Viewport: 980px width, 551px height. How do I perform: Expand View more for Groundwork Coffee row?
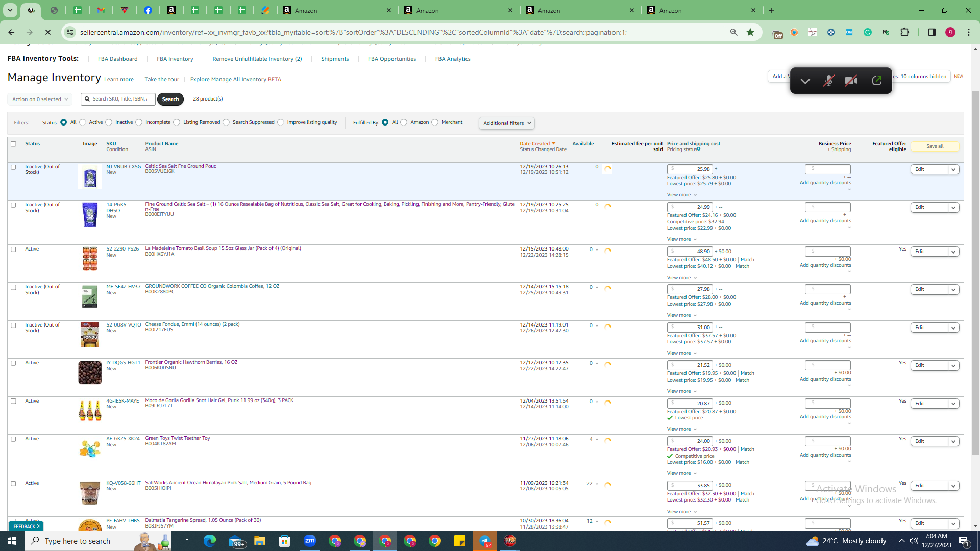tap(681, 315)
